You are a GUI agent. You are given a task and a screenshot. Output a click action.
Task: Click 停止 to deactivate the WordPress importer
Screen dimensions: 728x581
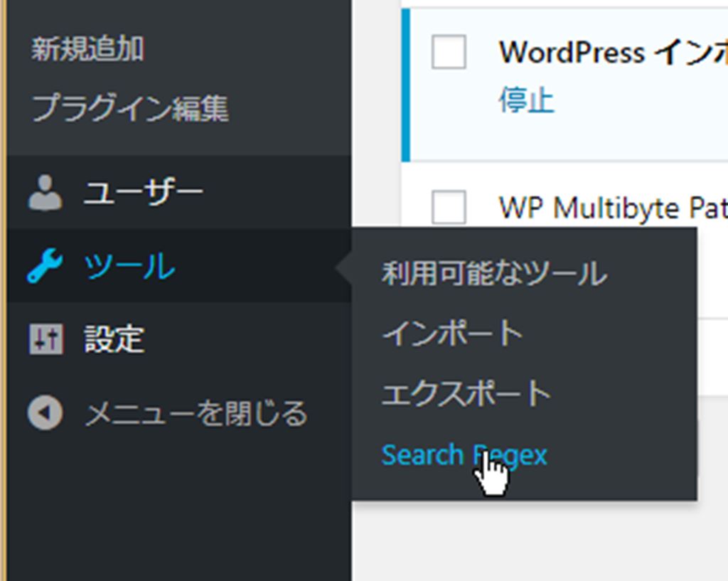coord(526,101)
